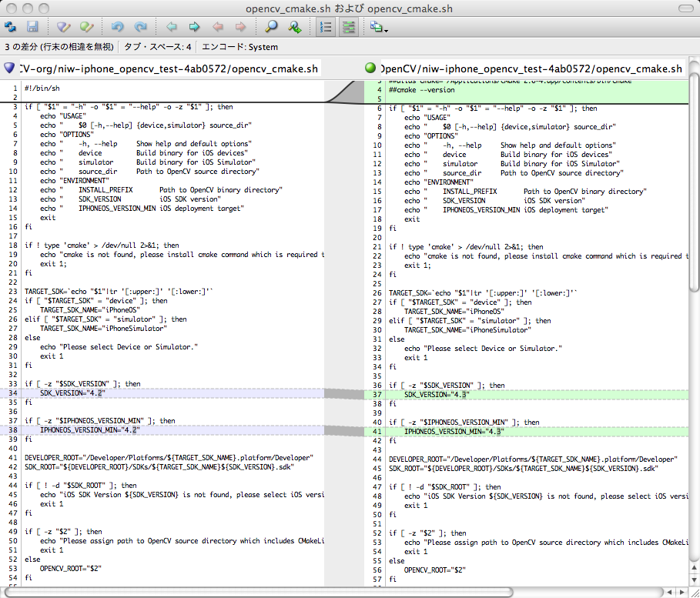
Task: Click the diff connector beside left line 34
Action: point(344,393)
